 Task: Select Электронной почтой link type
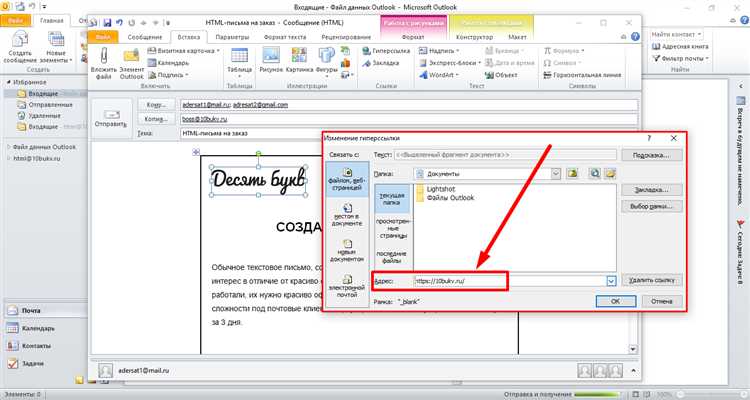(x=347, y=285)
